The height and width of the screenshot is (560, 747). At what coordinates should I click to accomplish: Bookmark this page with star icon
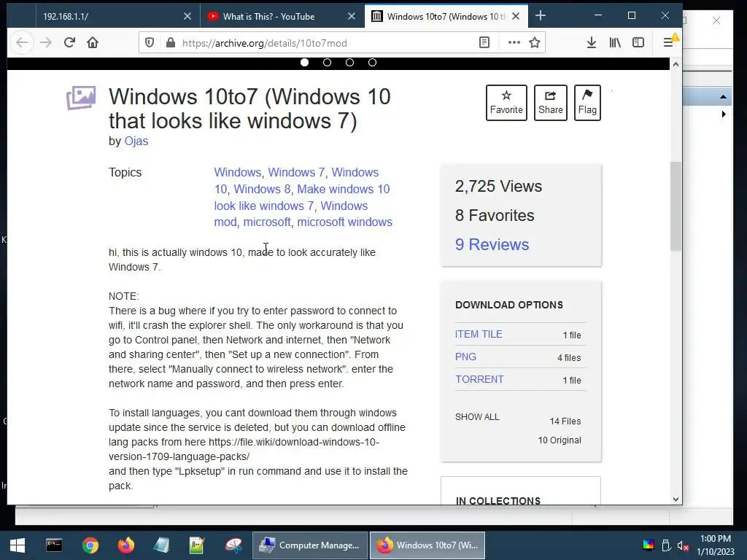coord(535,43)
